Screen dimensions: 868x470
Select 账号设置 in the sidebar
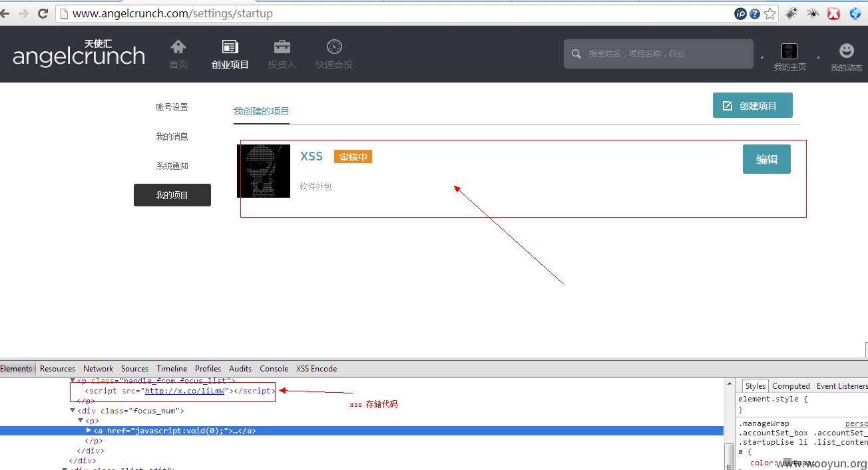click(172, 107)
